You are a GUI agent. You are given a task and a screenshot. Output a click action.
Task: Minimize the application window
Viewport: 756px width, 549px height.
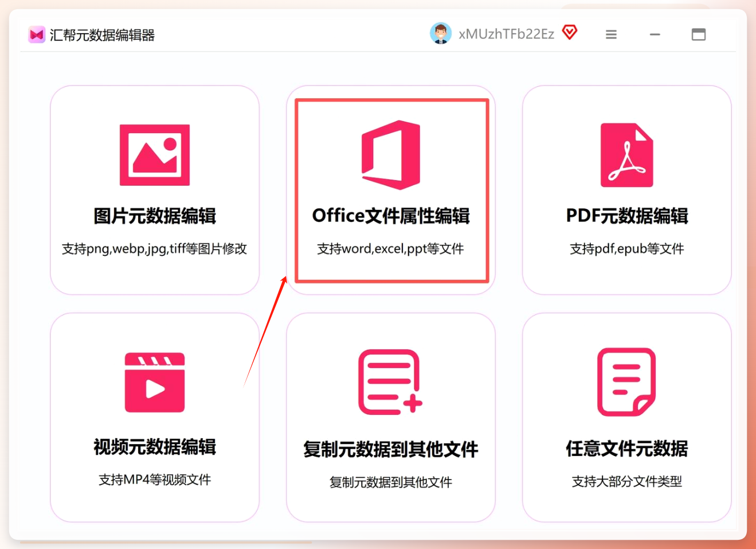[x=655, y=34]
